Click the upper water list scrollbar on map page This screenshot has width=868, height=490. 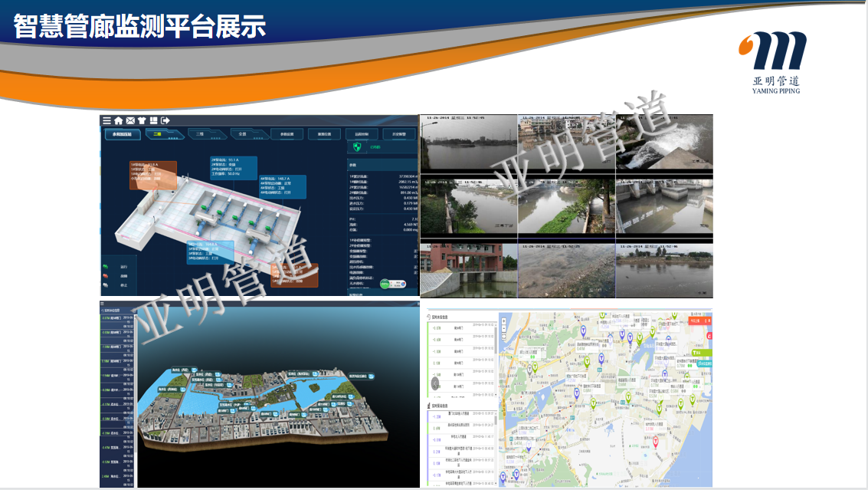click(x=496, y=340)
